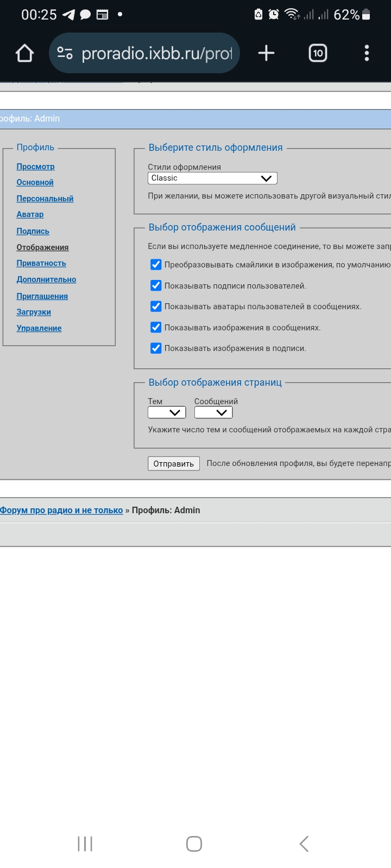
Task: Open the Приглашения section link
Action: click(42, 296)
